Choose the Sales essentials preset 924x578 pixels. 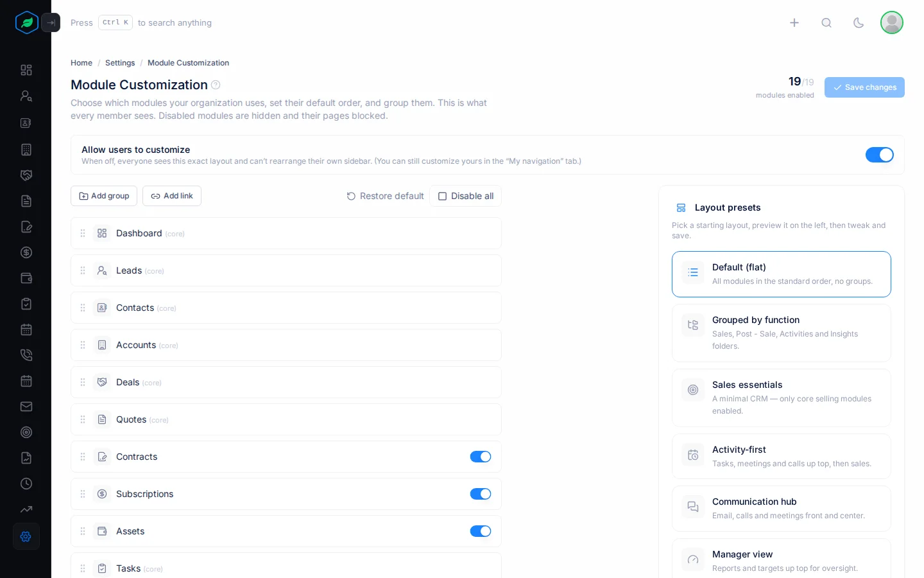click(x=782, y=398)
